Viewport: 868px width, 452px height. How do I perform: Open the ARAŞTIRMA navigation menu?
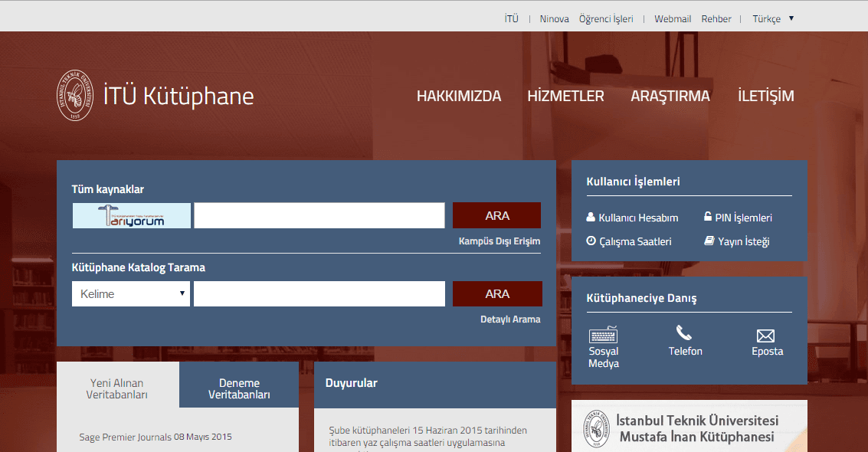point(670,97)
